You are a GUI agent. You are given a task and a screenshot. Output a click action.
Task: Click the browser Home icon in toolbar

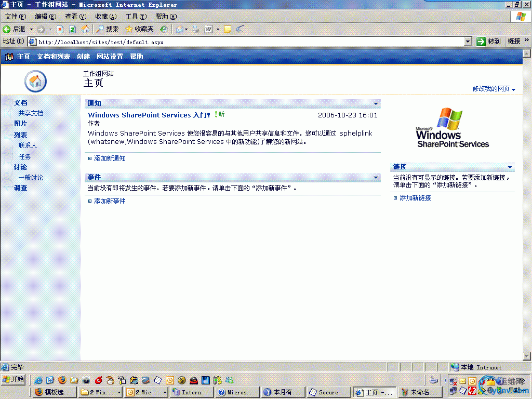(85, 29)
